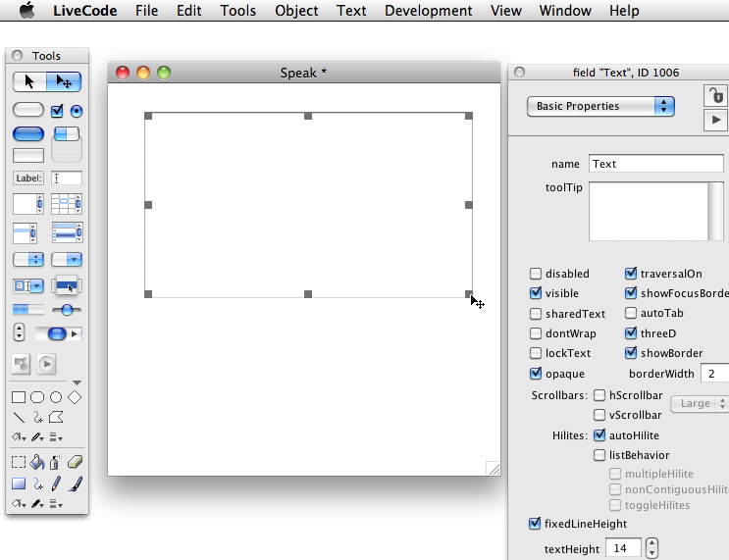Pick the combo box object tool

click(x=28, y=285)
